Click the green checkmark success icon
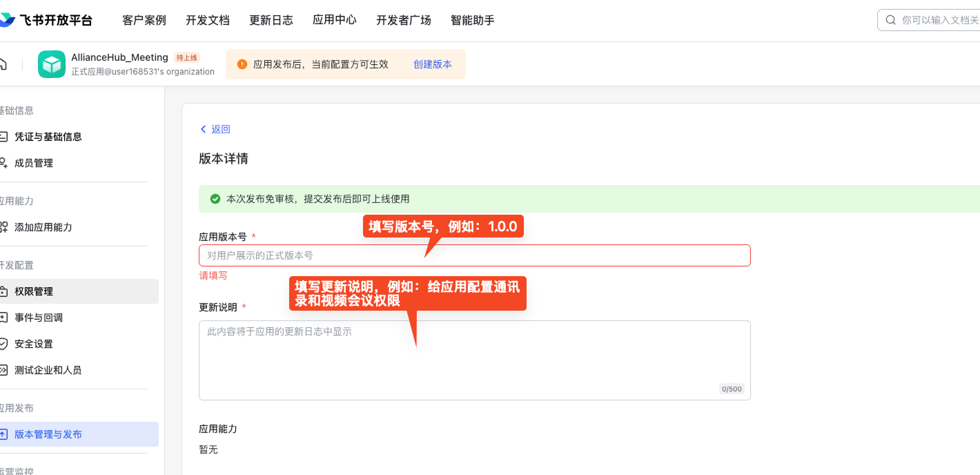This screenshot has height=475, width=980. click(215, 199)
